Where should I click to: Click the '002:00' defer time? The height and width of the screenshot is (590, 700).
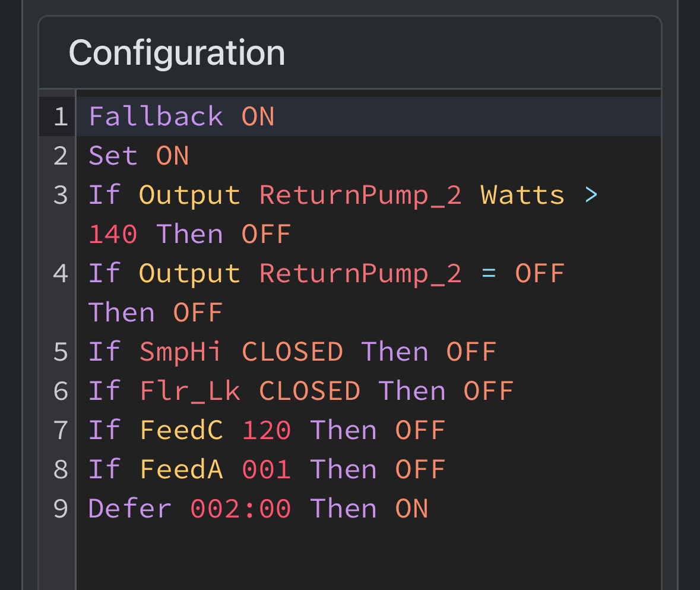pyautogui.click(x=240, y=509)
